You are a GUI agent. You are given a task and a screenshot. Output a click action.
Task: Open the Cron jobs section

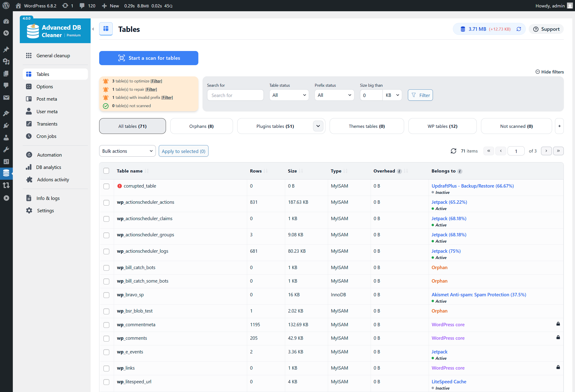click(x=47, y=136)
